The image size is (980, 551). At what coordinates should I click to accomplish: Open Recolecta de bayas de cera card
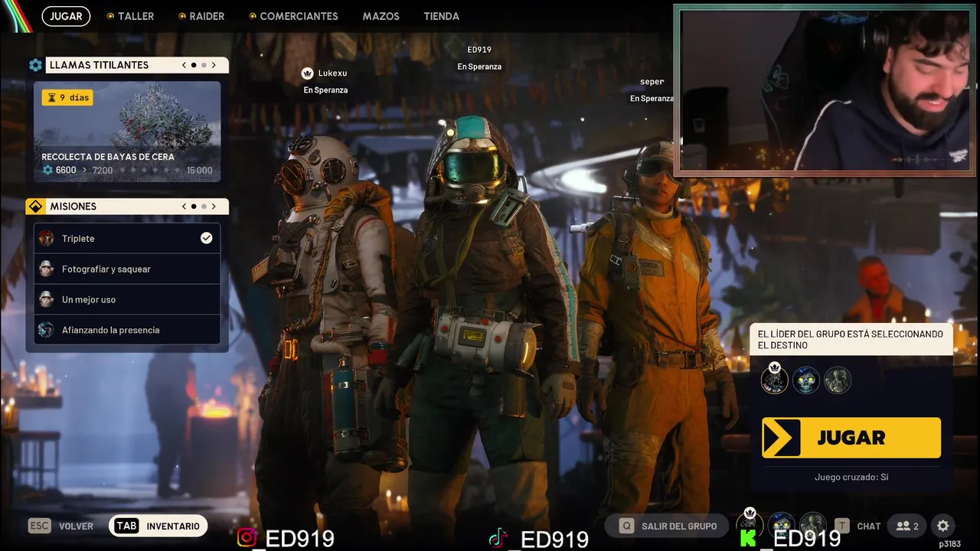coord(127,132)
